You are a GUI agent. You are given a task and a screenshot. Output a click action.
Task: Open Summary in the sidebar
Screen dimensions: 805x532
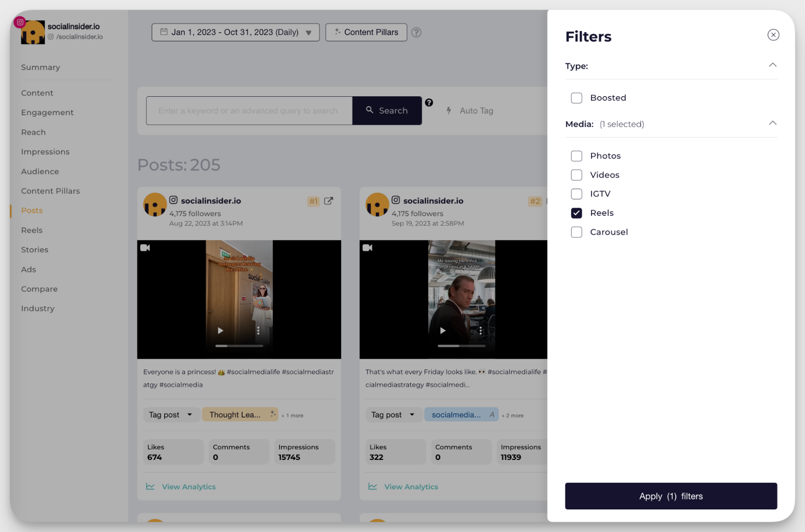pyautogui.click(x=41, y=67)
